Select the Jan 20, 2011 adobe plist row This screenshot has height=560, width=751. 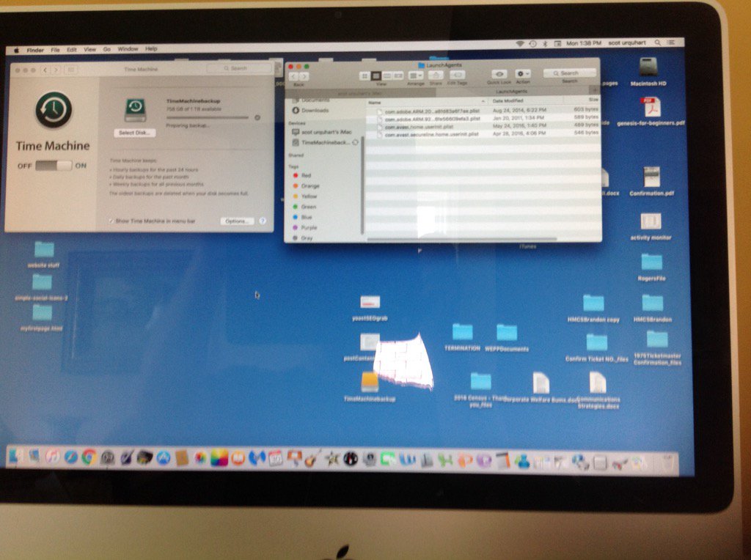click(484, 118)
